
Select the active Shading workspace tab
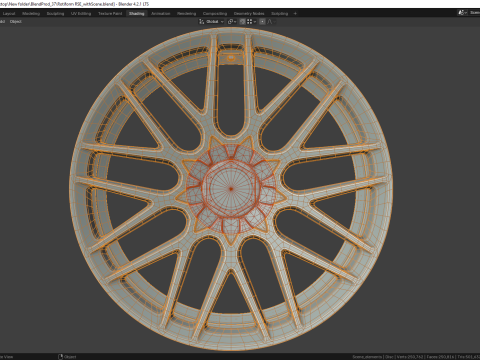coord(136,14)
